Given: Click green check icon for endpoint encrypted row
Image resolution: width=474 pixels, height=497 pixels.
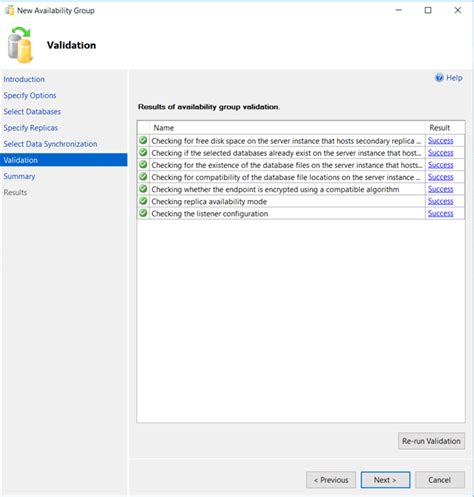Looking at the screenshot, I should [x=143, y=189].
